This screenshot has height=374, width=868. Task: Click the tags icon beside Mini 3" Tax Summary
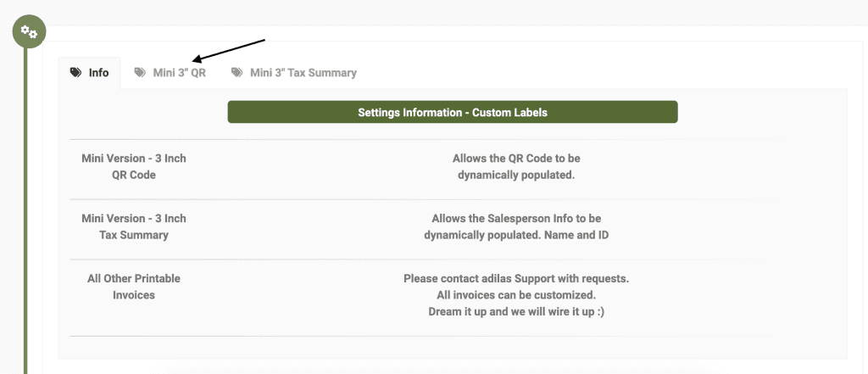point(237,73)
